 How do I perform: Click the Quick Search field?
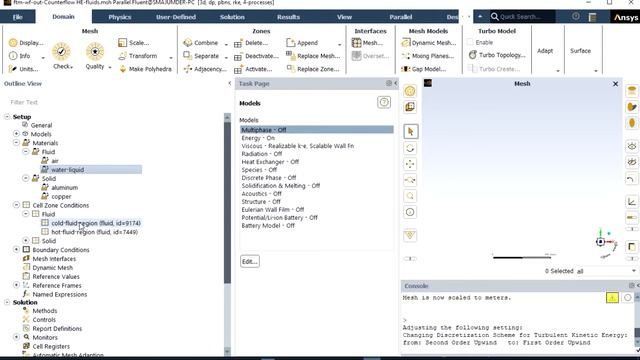[x=522, y=17]
